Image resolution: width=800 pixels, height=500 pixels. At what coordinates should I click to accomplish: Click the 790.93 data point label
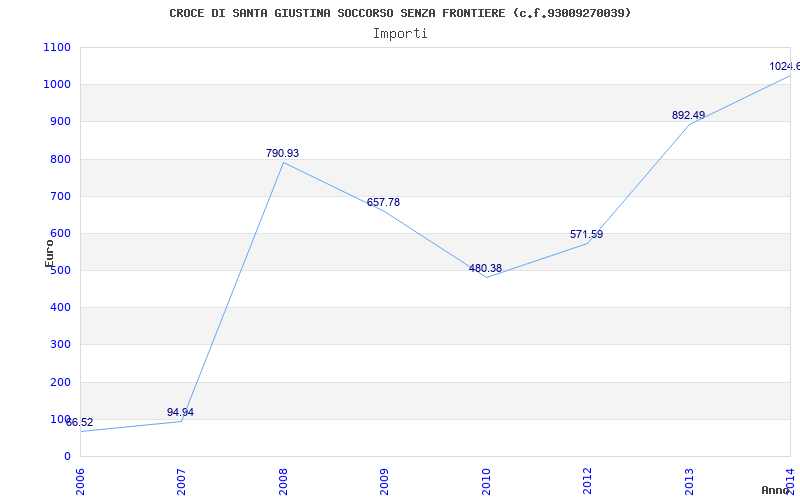point(282,153)
